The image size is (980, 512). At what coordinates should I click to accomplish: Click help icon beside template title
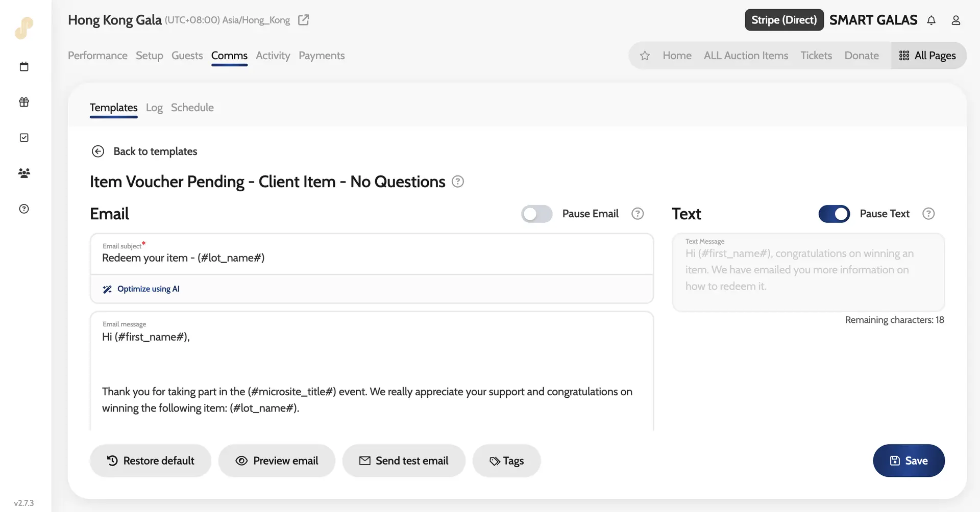pyautogui.click(x=458, y=182)
